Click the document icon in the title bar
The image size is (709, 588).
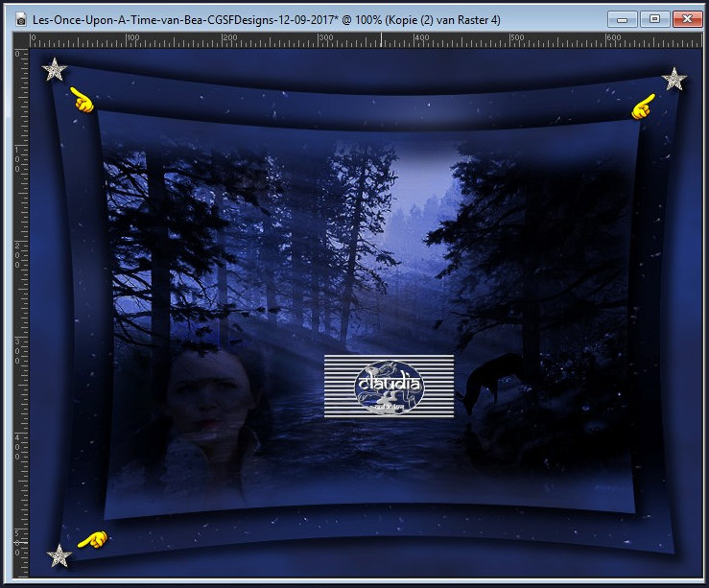click(x=21, y=20)
